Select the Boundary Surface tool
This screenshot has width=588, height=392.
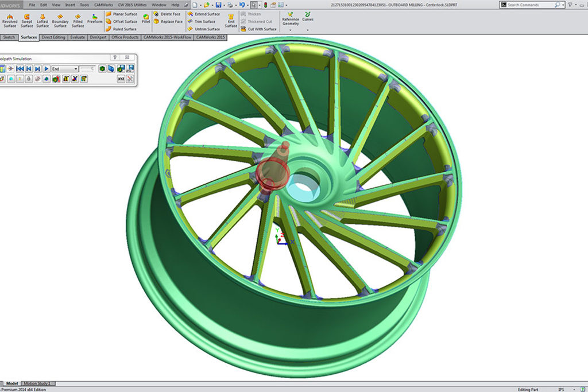click(60, 21)
